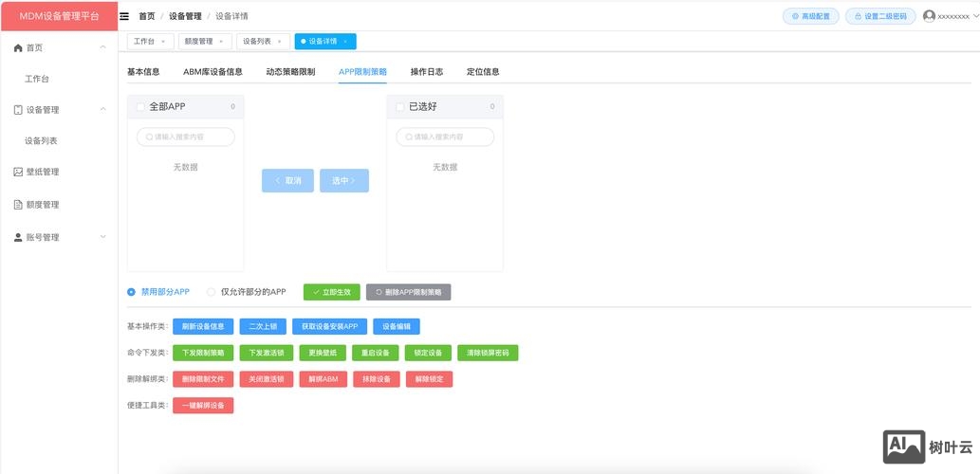Close the 设备详情 tab with its x
980x474 pixels.
coord(345,41)
